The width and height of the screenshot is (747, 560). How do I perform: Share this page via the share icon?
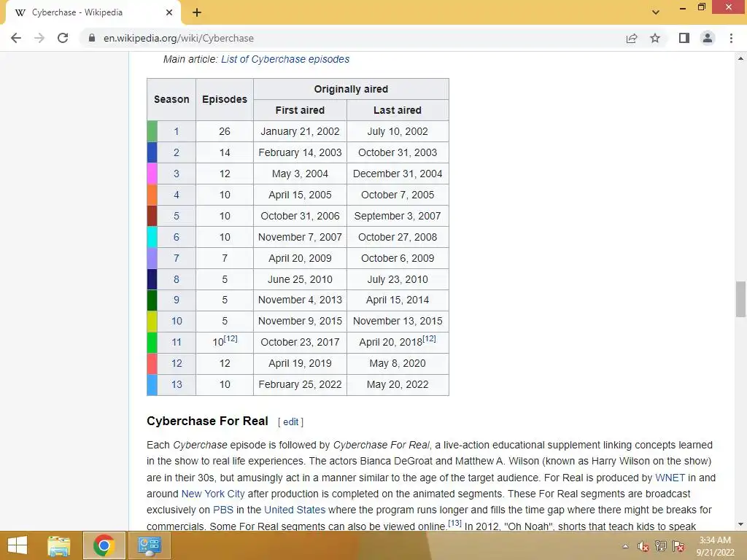(x=632, y=38)
